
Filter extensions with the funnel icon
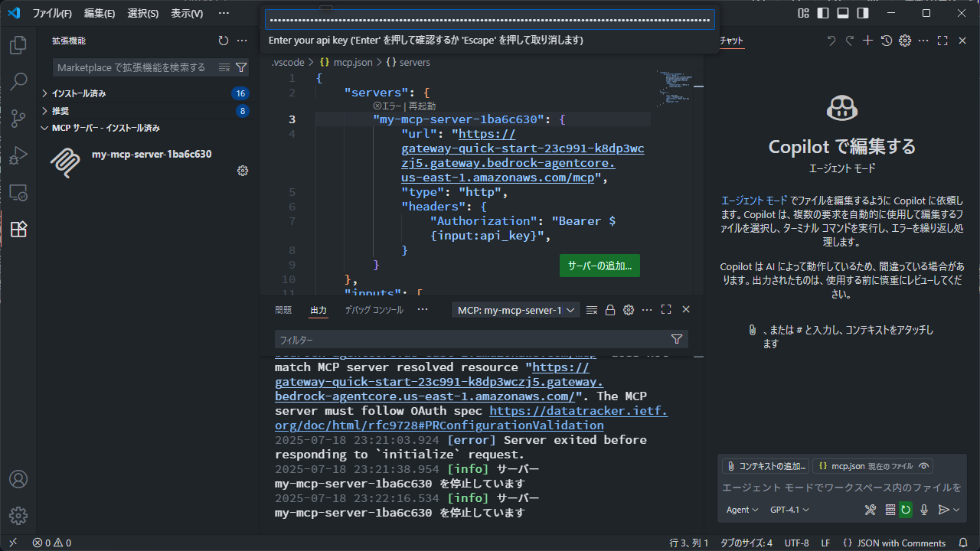tap(241, 67)
